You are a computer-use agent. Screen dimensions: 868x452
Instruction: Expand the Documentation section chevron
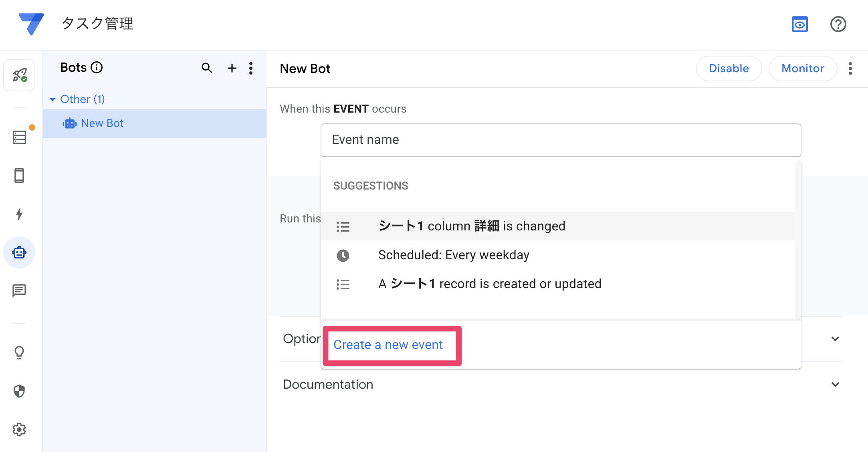click(x=835, y=384)
